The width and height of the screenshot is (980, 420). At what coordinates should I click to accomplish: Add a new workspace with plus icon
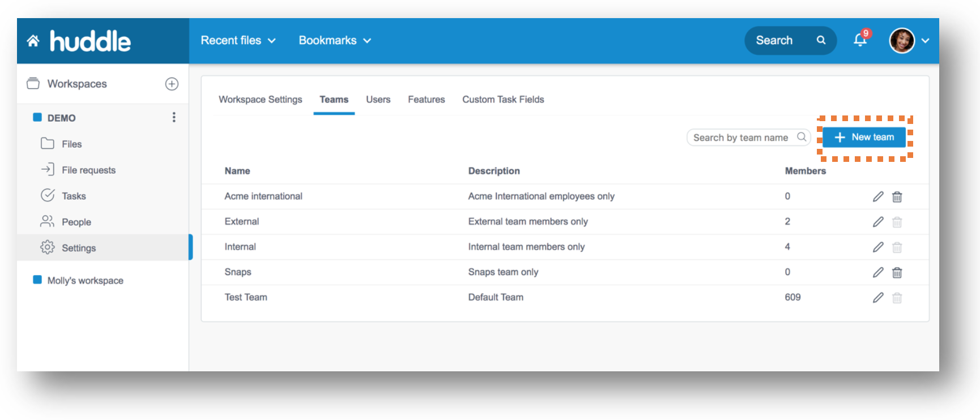coord(172,84)
